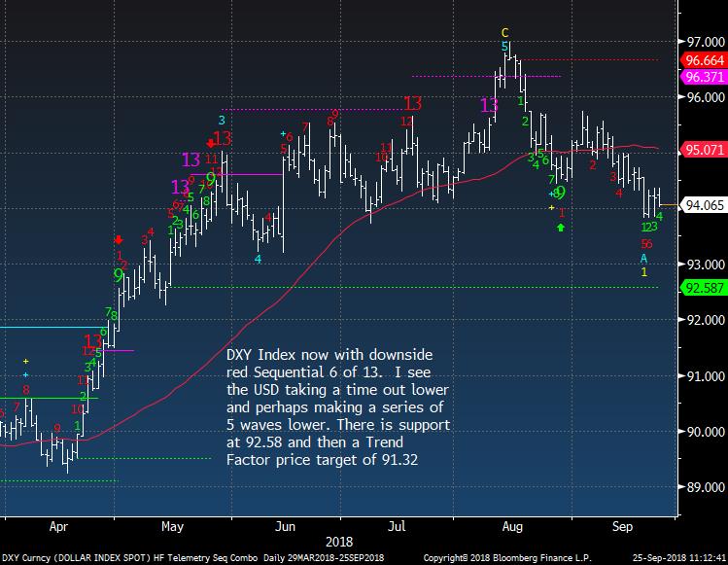The width and height of the screenshot is (728, 565).
Task: Select the cyan A marker below September bars
Action: [x=643, y=258]
